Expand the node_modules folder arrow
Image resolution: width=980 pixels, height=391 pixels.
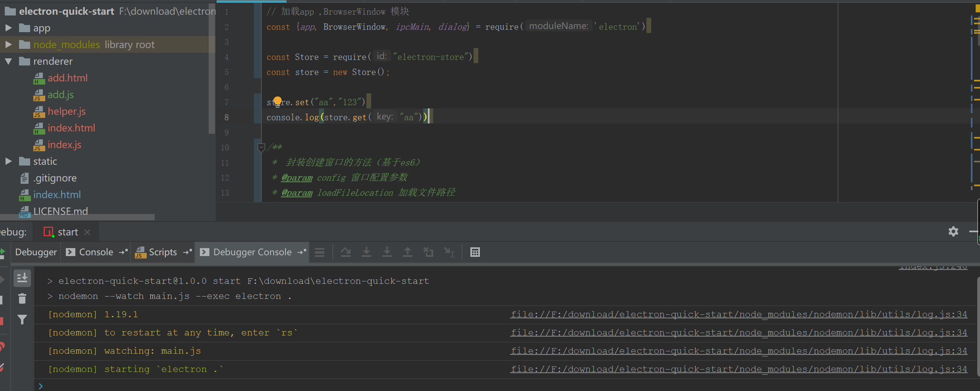pyautogui.click(x=8, y=44)
